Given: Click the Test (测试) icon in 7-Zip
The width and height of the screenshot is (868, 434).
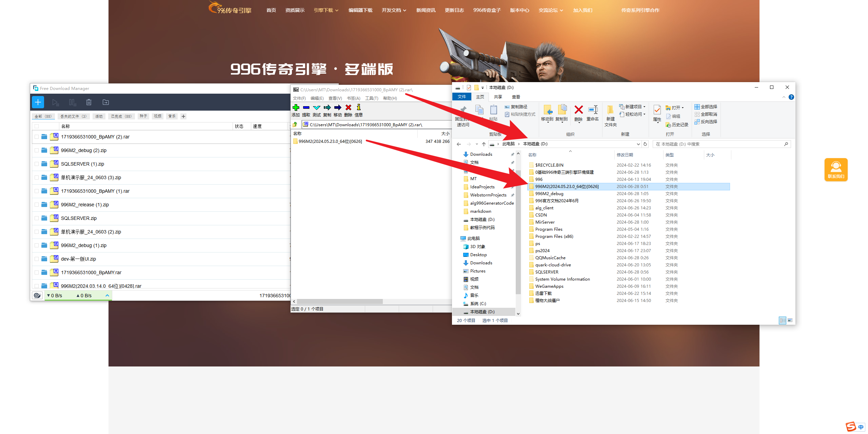Looking at the screenshot, I should pyautogui.click(x=317, y=108).
